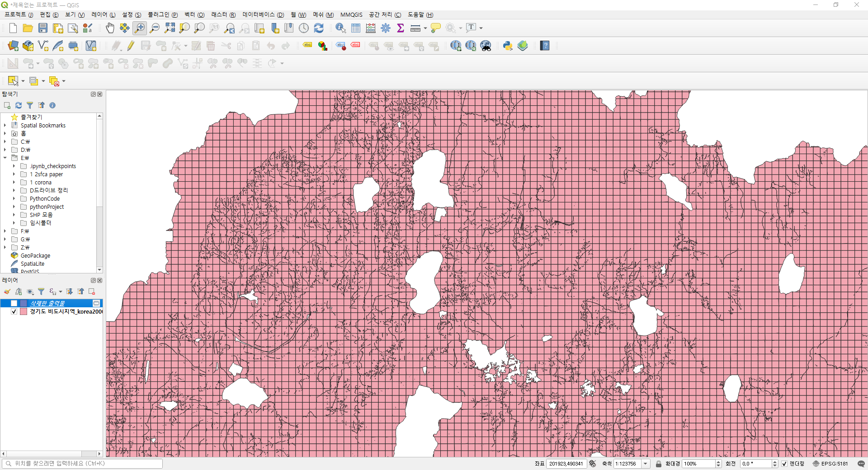Click the 좌표 coordinate field
Viewport: 868px width, 470px height.
click(566, 464)
